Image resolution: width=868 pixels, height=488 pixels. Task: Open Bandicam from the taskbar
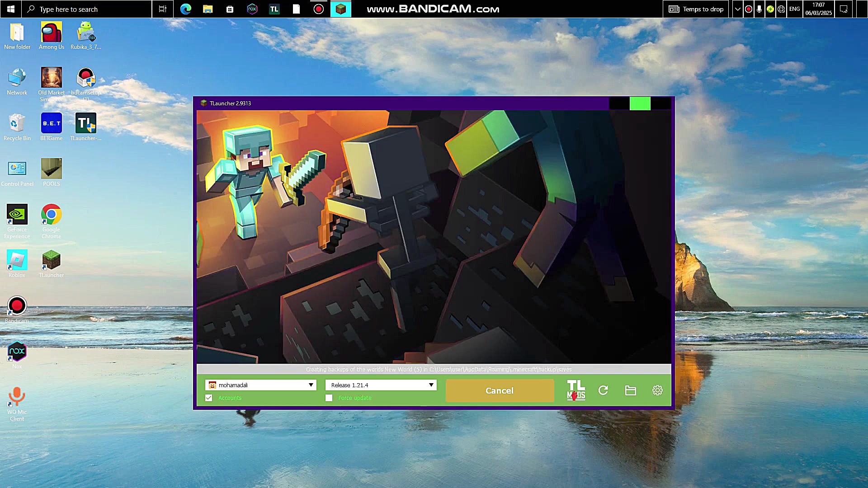319,9
